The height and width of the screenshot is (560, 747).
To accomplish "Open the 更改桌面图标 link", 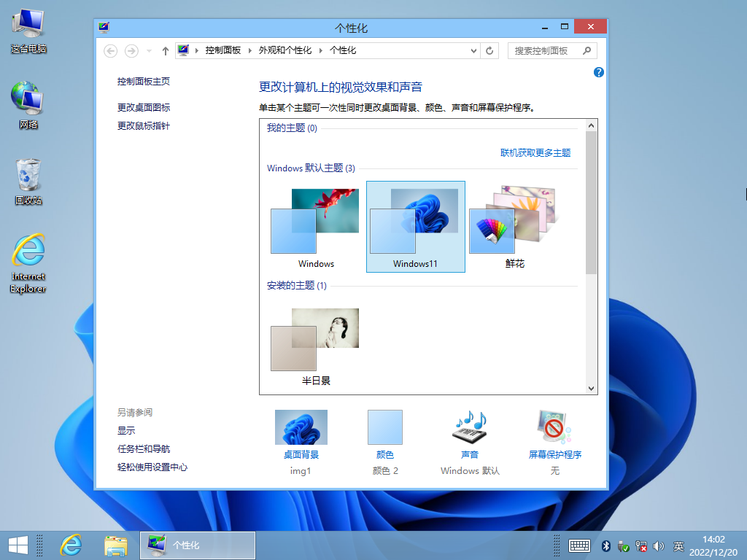I will tap(144, 107).
